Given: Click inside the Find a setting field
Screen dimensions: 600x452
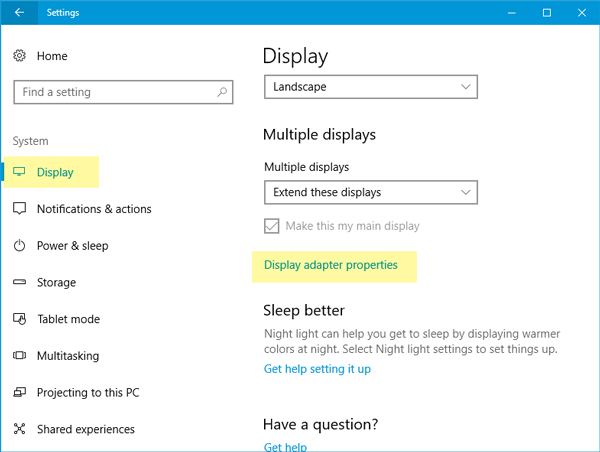Looking at the screenshot, I should (x=123, y=92).
